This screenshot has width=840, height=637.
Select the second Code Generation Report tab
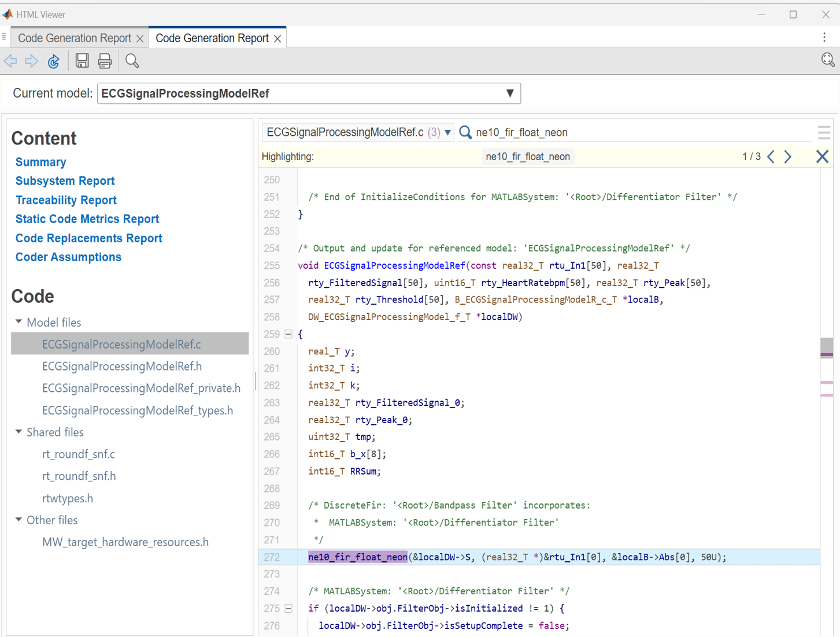coord(212,38)
